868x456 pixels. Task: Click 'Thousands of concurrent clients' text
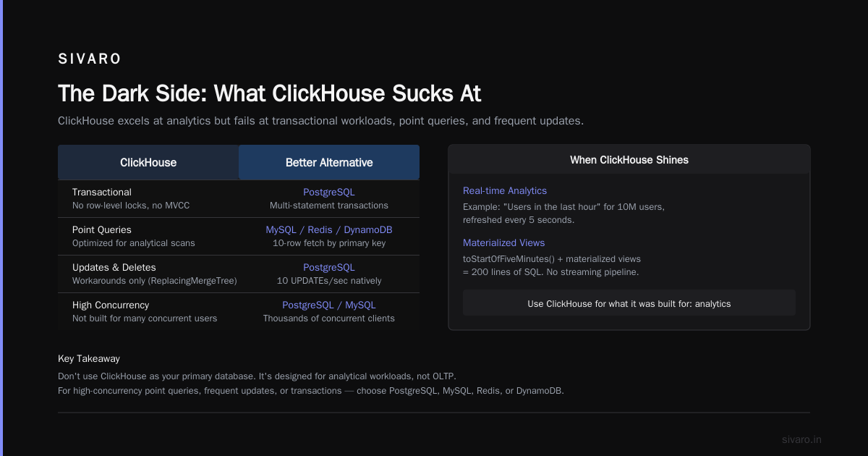click(329, 318)
